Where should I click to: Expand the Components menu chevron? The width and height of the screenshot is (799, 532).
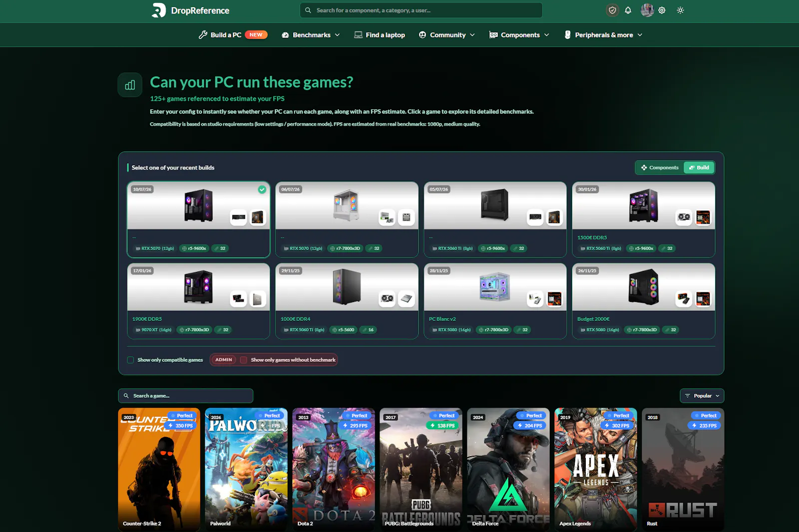click(x=547, y=35)
